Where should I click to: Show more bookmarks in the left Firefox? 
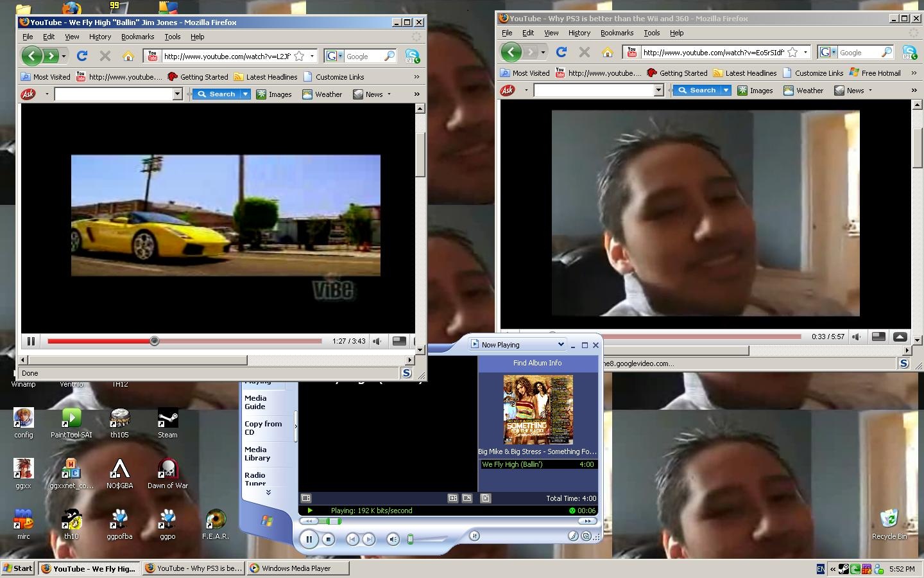[416, 77]
